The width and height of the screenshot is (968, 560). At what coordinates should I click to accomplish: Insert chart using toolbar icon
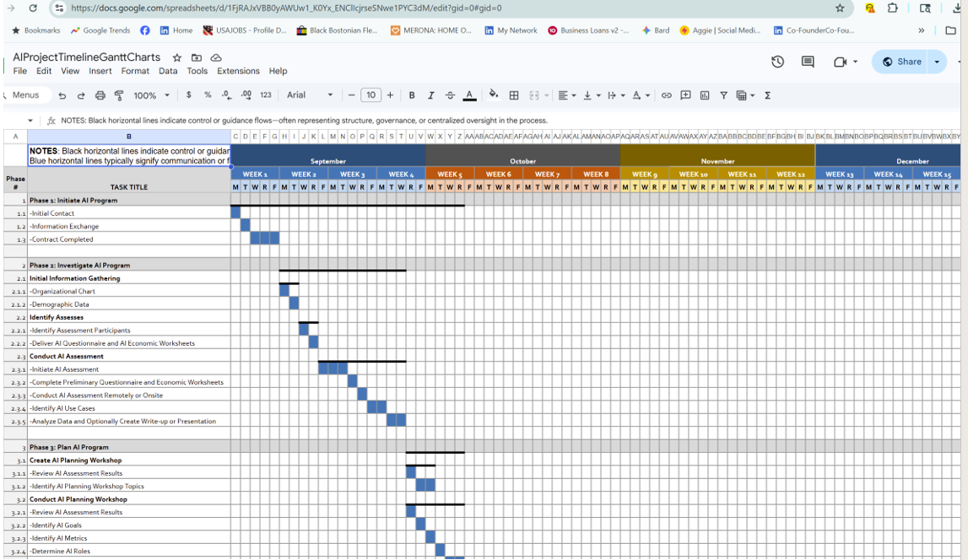coord(705,95)
